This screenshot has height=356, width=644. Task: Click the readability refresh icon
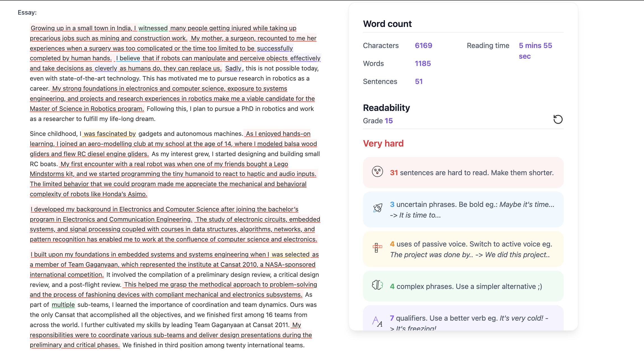[558, 119]
